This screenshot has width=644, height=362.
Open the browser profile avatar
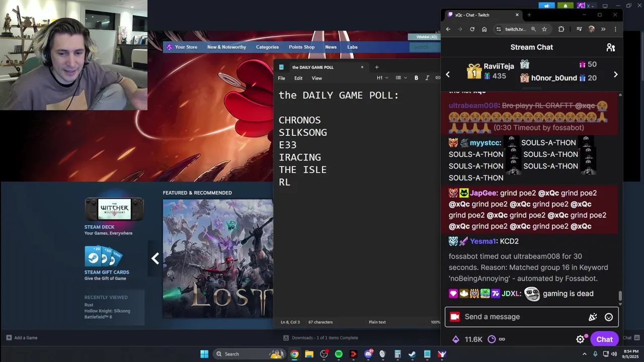click(591, 29)
